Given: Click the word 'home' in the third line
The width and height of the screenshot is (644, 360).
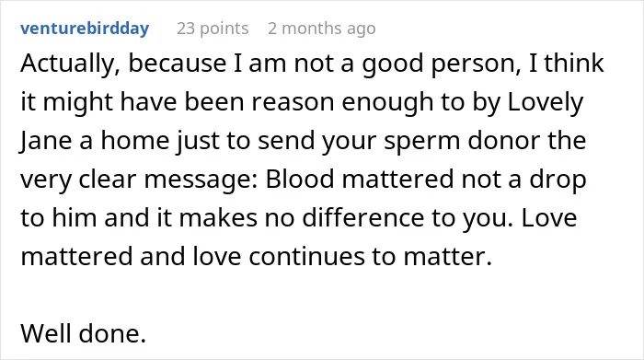Looking at the screenshot, I should coord(135,141).
